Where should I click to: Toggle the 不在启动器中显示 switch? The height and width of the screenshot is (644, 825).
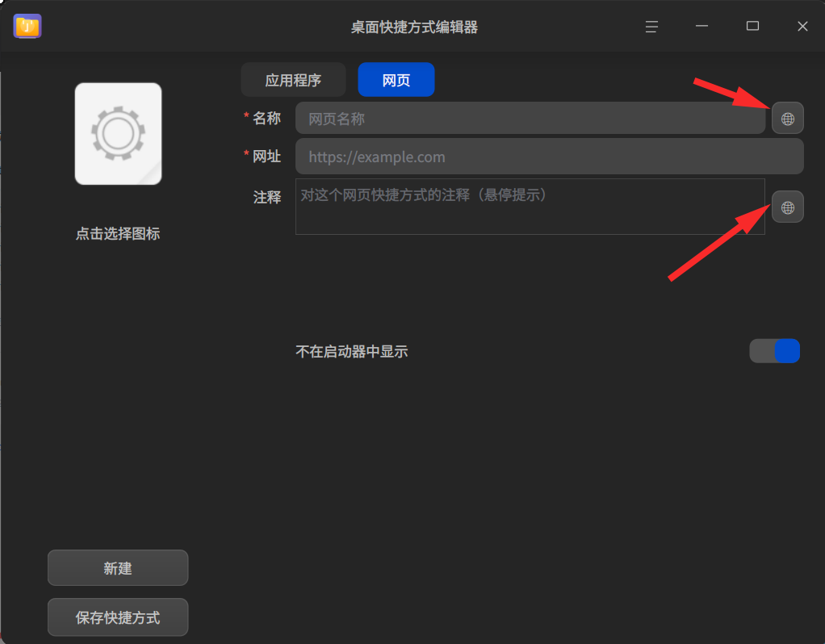[774, 351]
